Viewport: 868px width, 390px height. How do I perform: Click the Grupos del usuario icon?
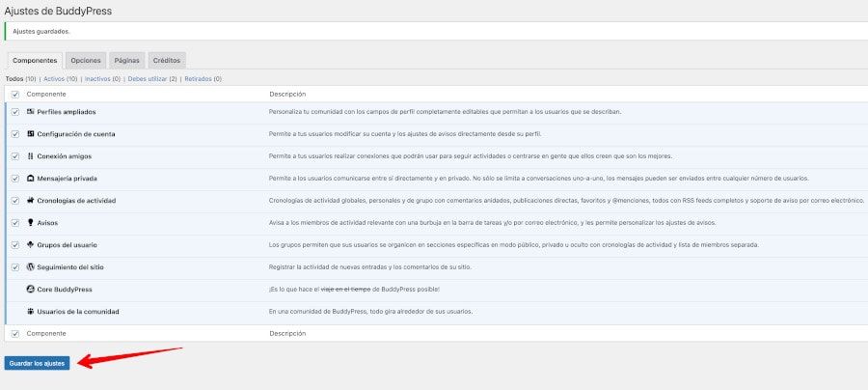point(31,244)
